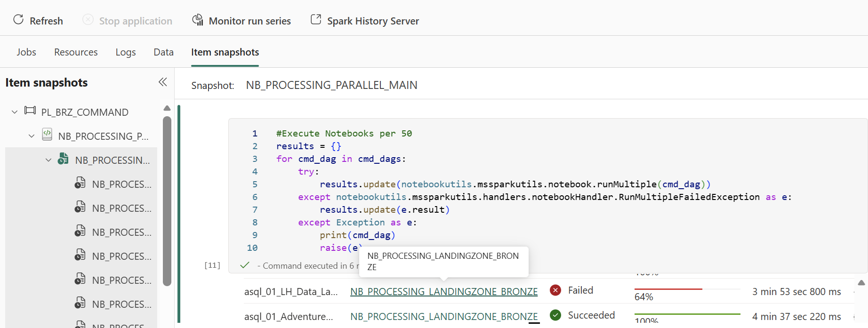This screenshot has height=328, width=868.
Task: Open the Succeeded NB_PROCESSING_LANDINGZONE_BRONZE link
Action: click(x=444, y=317)
